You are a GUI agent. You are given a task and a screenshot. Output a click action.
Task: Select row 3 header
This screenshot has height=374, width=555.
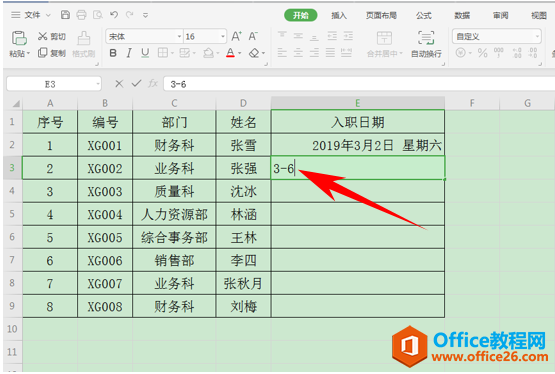coord(12,168)
